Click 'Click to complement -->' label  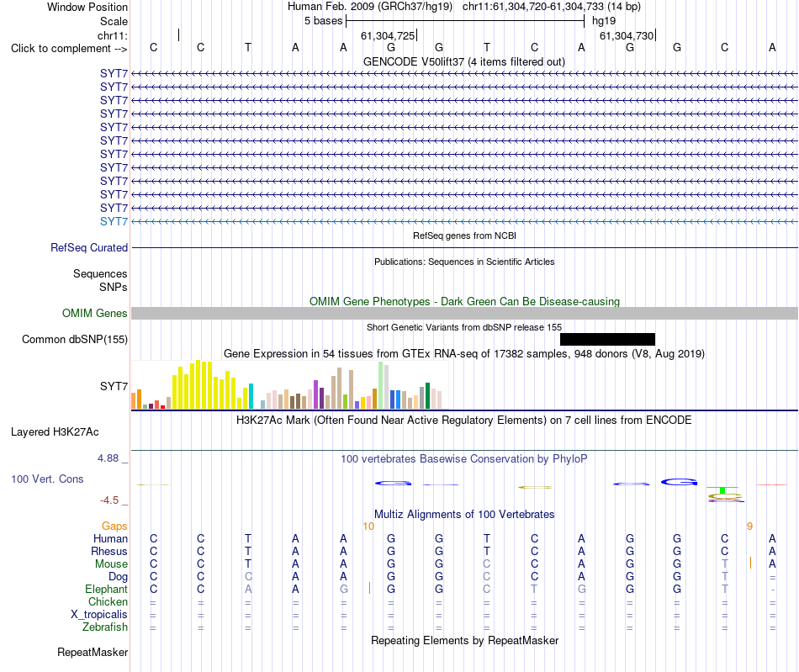[x=69, y=49]
